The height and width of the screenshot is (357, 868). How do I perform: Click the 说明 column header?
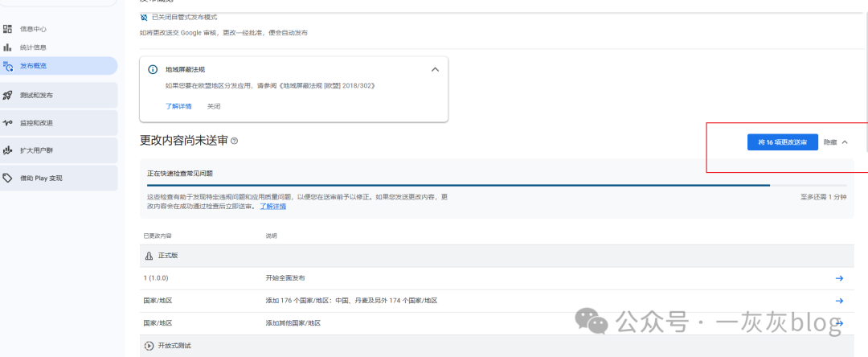pos(272,236)
